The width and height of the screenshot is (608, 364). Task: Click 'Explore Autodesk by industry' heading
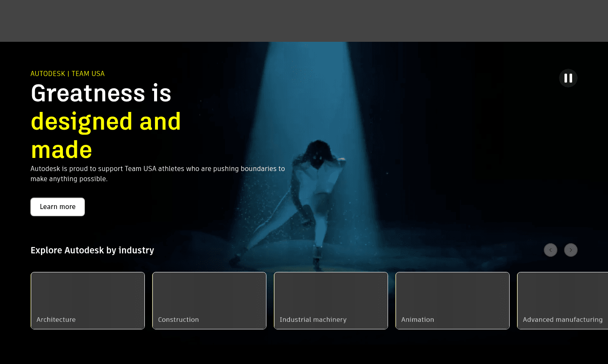coord(92,250)
